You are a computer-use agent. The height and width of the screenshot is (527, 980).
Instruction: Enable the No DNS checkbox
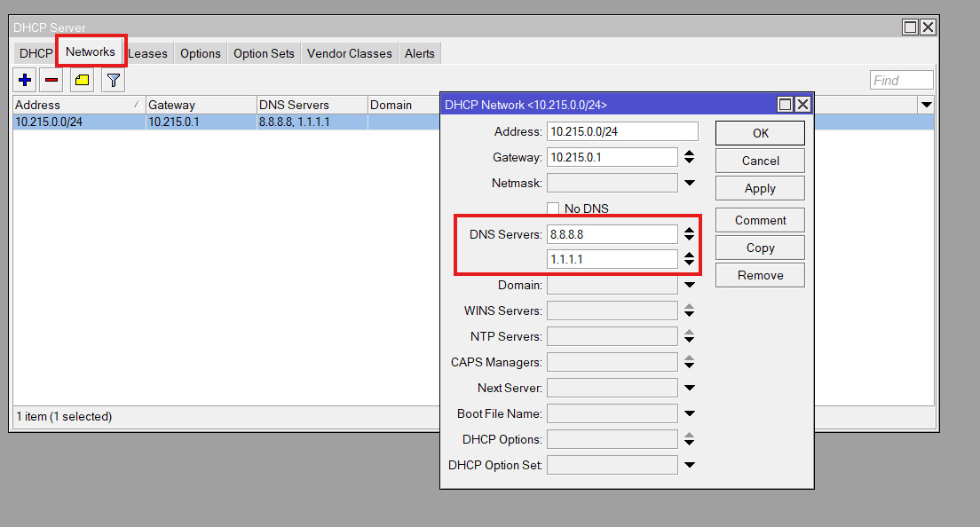[553, 208]
